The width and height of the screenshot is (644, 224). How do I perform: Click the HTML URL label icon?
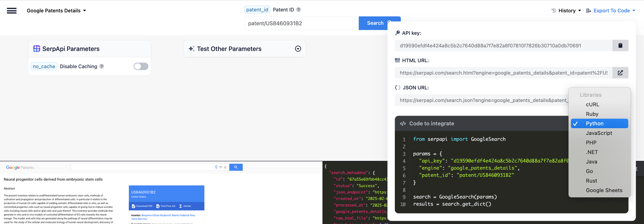[397, 60]
